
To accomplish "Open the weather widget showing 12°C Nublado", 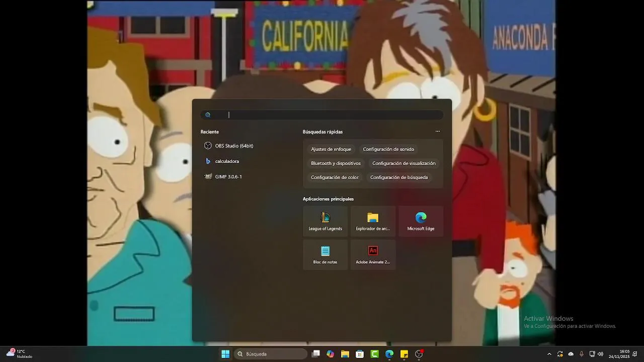I will point(20,354).
